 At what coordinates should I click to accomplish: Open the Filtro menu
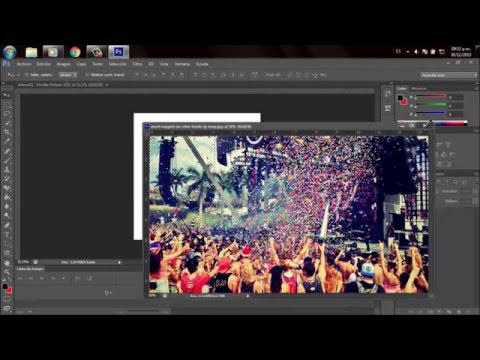(138, 64)
